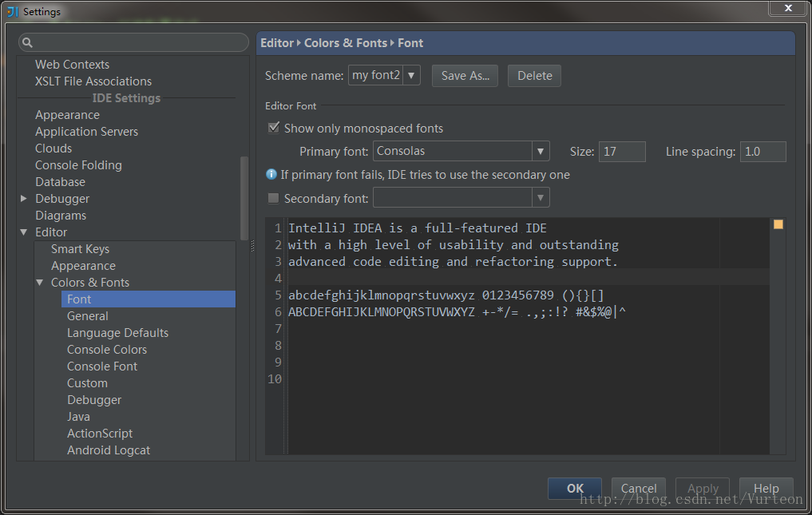Click Editor in the breadcrumb
812x515 pixels.
[x=277, y=43]
